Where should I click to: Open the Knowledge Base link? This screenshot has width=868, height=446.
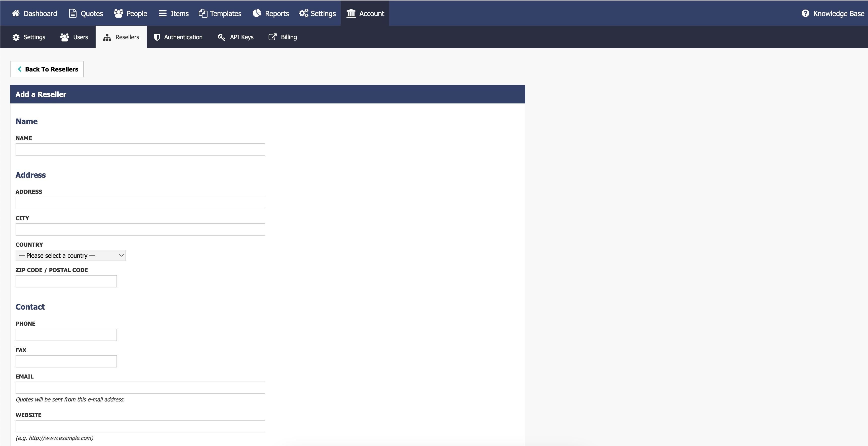coord(833,13)
